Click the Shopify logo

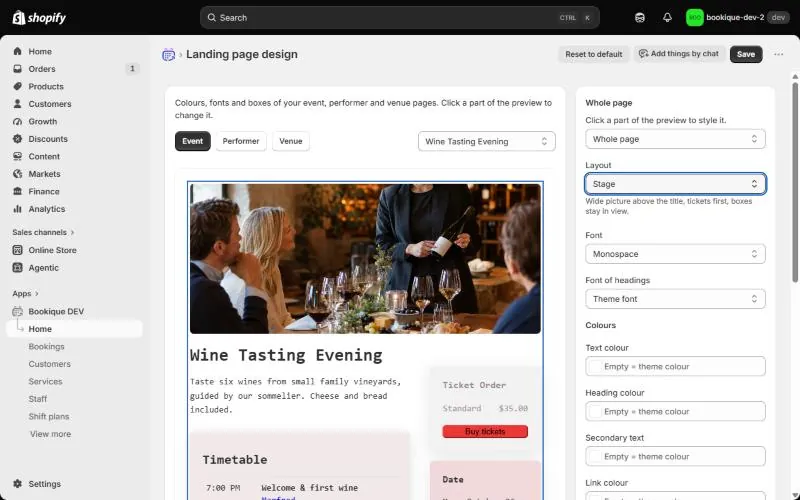tap(39, 18)
